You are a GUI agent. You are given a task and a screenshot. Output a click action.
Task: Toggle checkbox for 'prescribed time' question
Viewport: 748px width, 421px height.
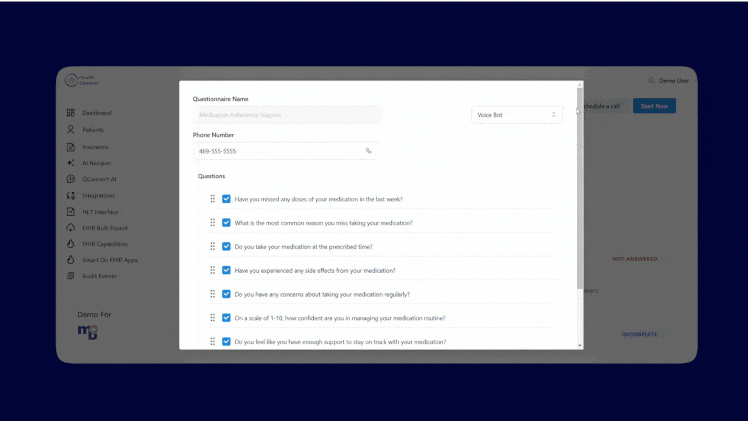point(227,247)
